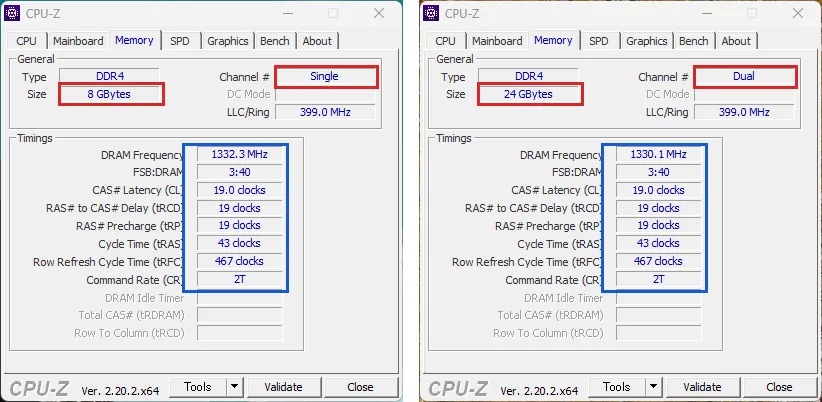Viewport: 822px width, 402px height.
Task: Click the 1330.1 MHz DRAM frequency value
Action: pos(658,154)
